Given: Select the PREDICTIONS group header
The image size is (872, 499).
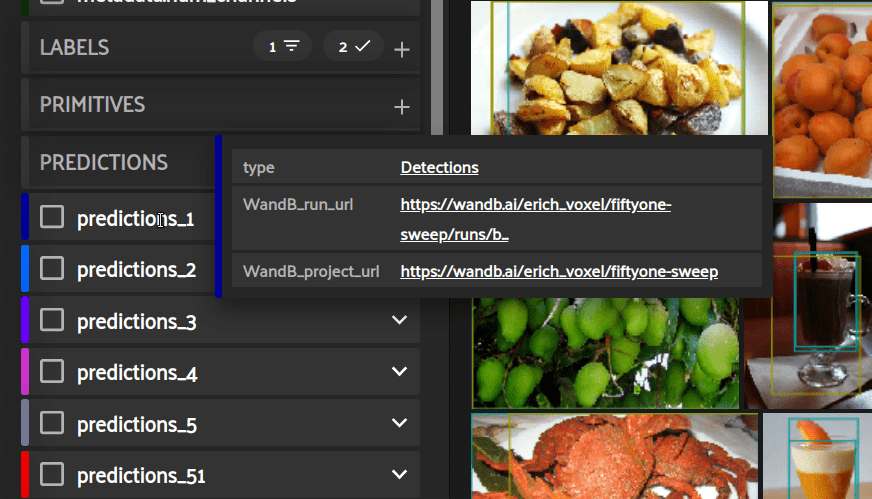Looking at the screenshot, I should [x=103, y=162].
